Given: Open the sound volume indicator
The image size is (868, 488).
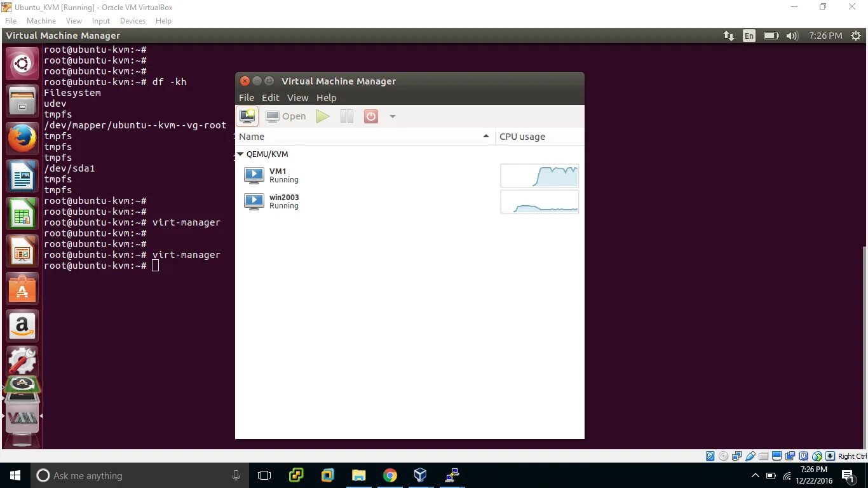Looking at the screenshot, I should click(x=792, y=36).
